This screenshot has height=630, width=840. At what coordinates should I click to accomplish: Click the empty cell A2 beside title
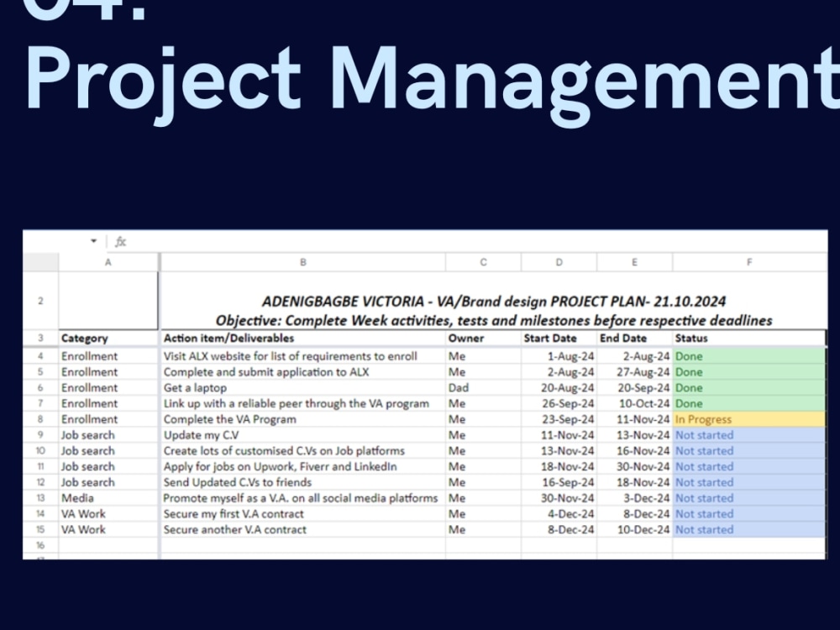pos(108,301)
